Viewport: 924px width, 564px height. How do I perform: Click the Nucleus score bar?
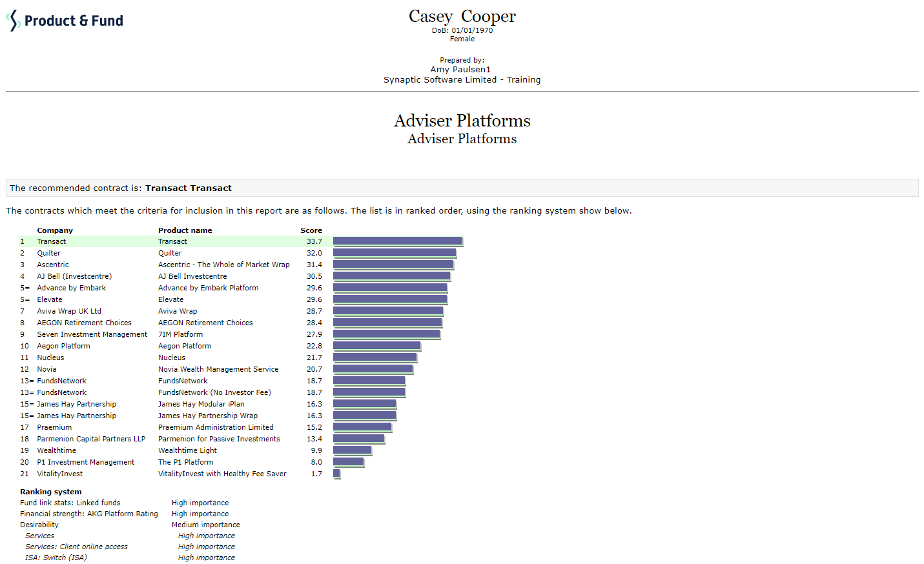coord(375,358)
